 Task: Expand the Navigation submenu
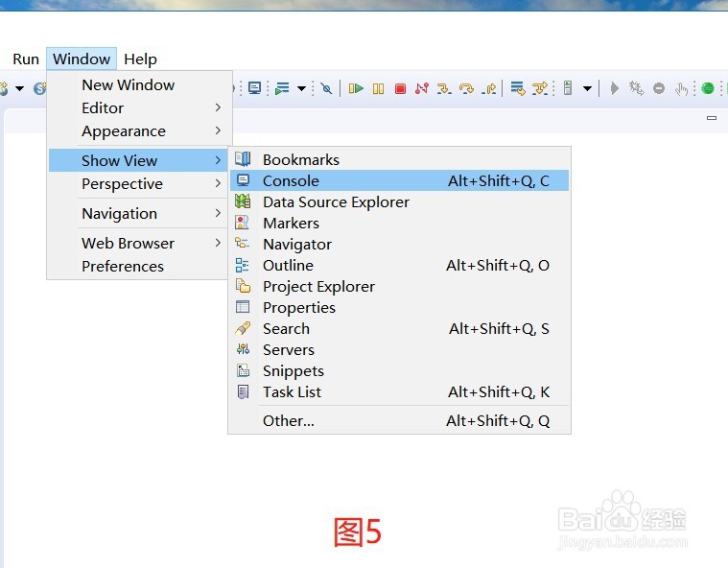tap(139, 213)
